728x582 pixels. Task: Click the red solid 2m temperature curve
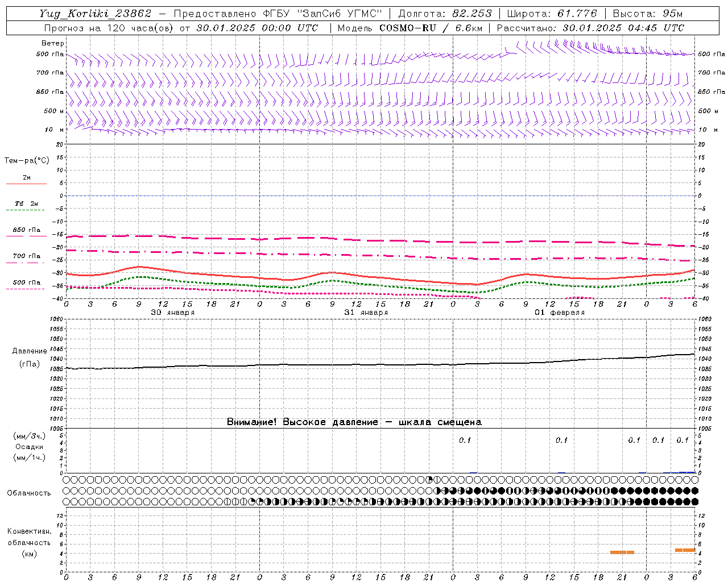(x=380, y=276)
